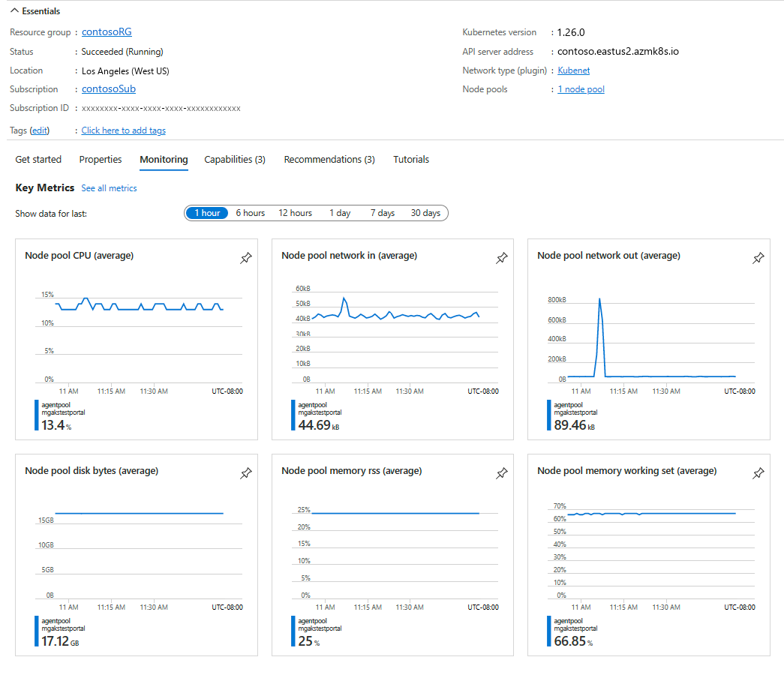
Task: Open the contosoSub subscription link
Action: [108, 88]
